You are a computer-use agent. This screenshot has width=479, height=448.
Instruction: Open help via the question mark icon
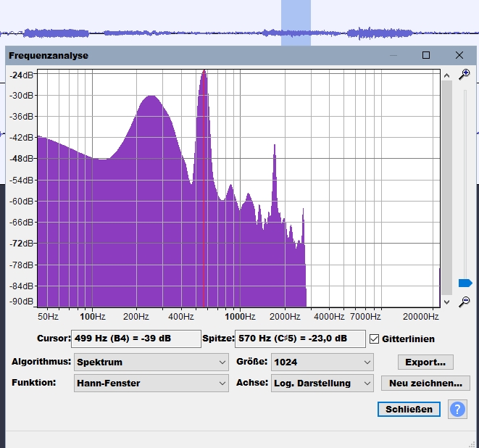tap(457, 409)
